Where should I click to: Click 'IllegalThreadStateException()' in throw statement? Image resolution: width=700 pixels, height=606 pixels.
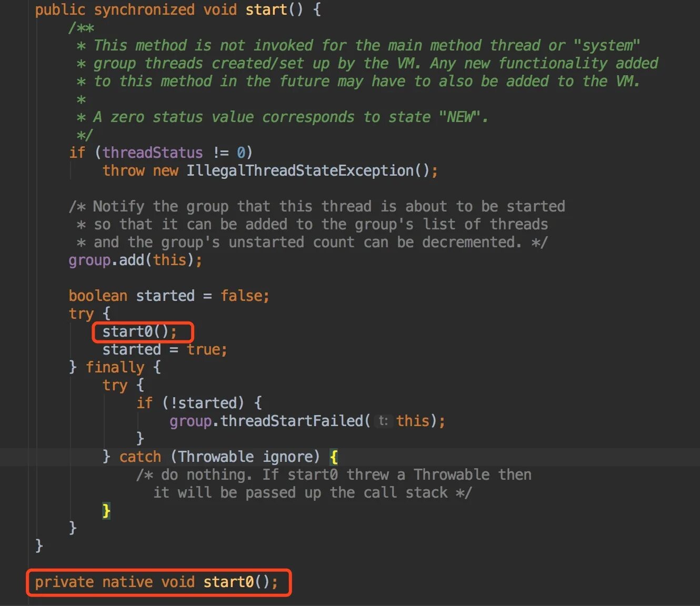(308, 170)
